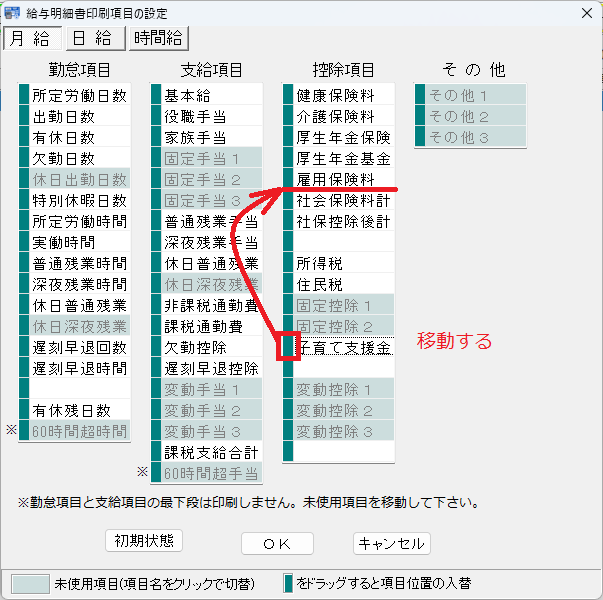Click the teal drag handle beside 所得税
Viewport: 603px width, 600px height.
click(288, 264)
